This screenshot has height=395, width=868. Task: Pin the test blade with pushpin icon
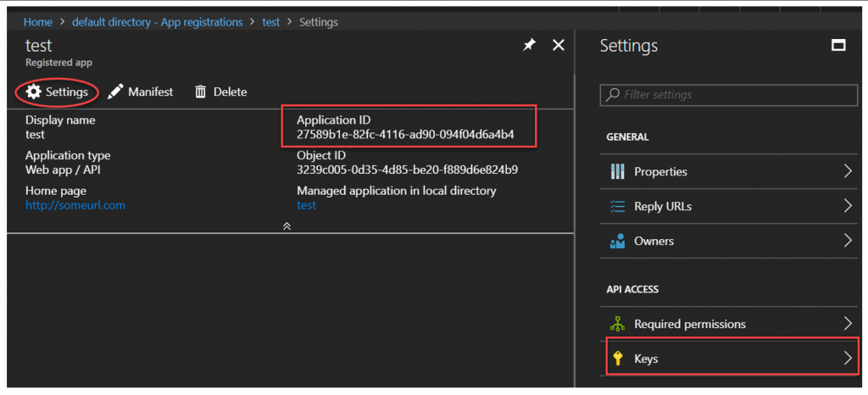(529, 46)
